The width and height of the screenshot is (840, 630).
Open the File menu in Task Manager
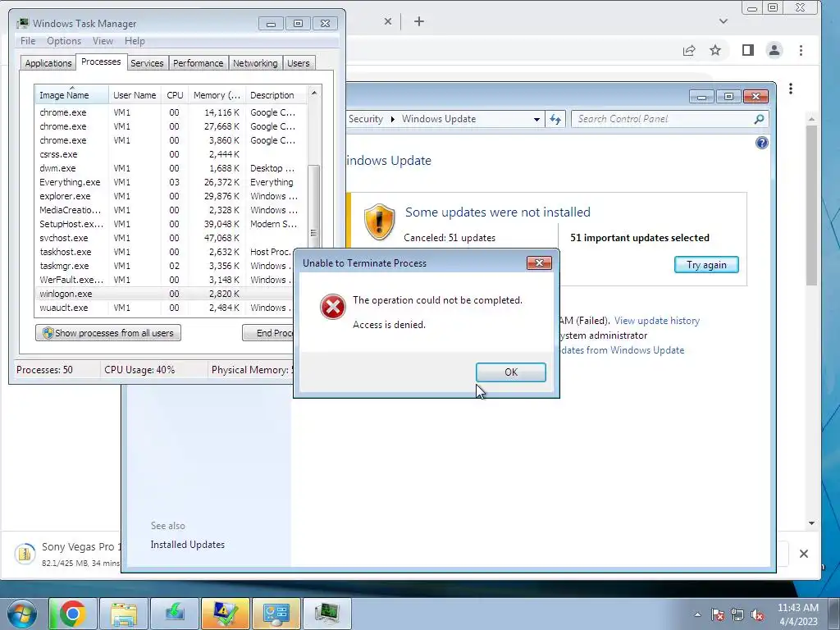pyautogui.click(x=28, y=41)
